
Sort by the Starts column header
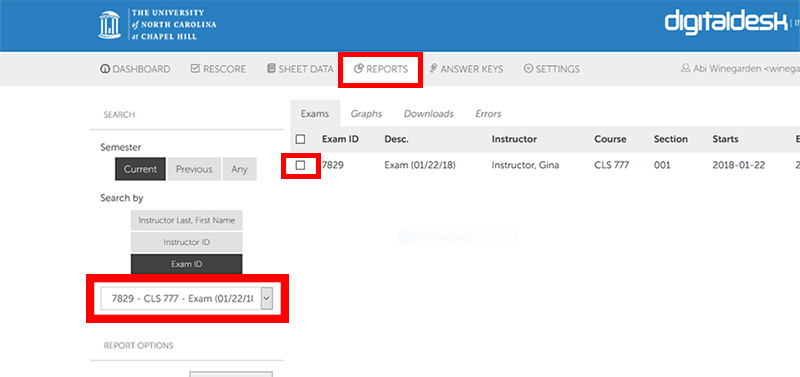tap(726, 139)
